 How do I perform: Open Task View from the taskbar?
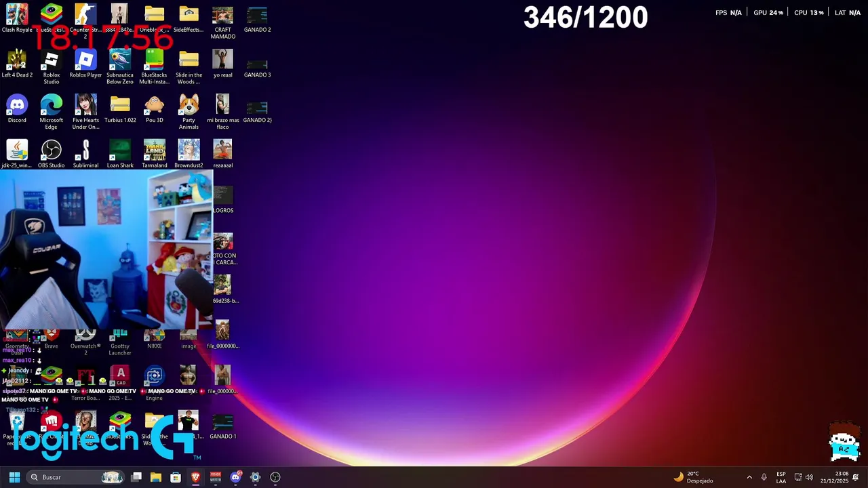(x=136, y=477)
